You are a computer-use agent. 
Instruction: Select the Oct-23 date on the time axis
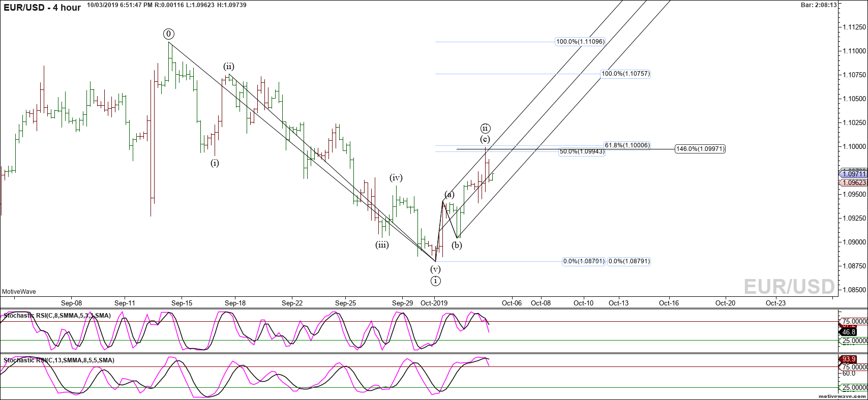(x=775, y=303)
